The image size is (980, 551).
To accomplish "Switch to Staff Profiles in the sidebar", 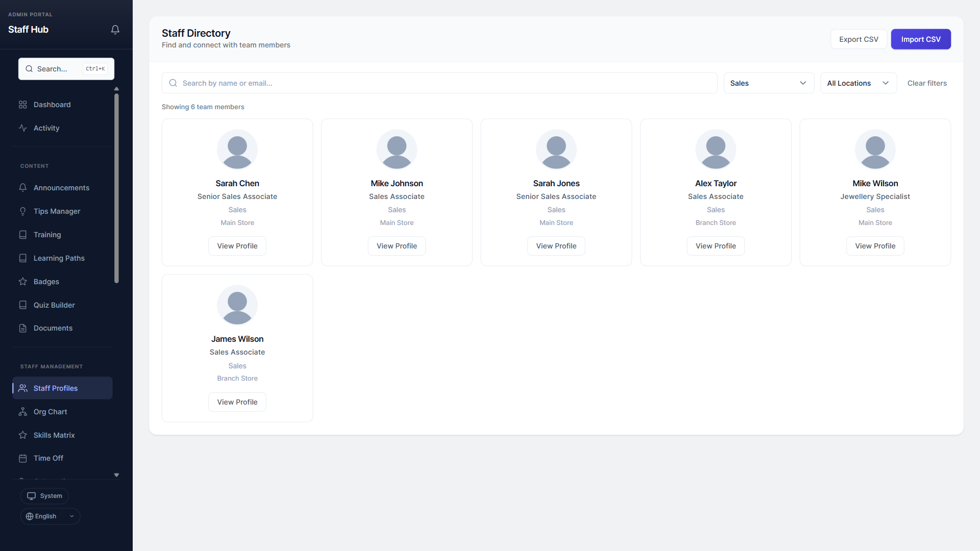I will pyautogui.click(x=56, y=388).
